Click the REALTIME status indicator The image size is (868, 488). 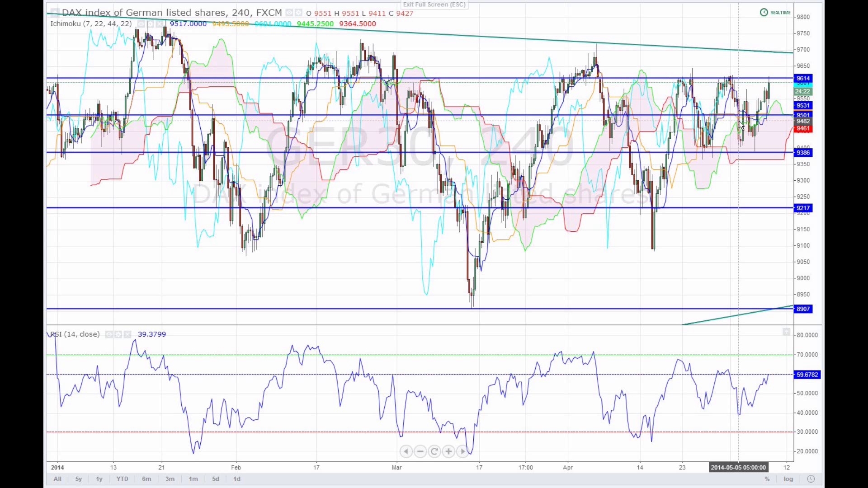(x=775, y=13)
